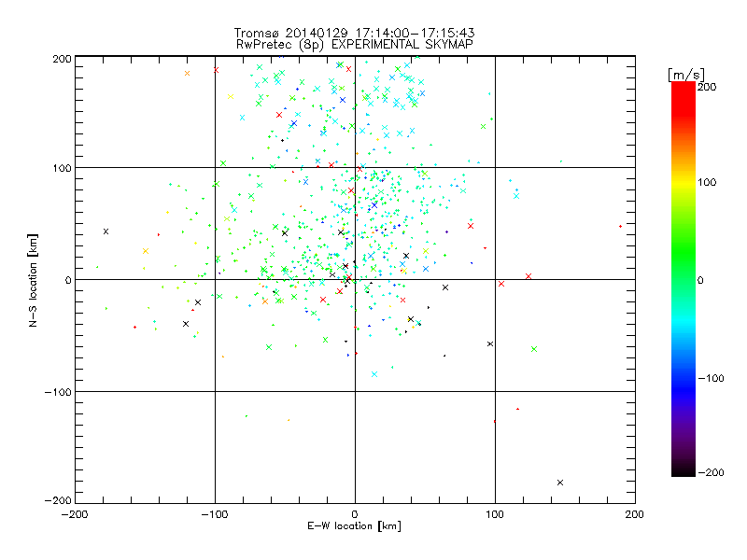The width and height of the screenshot is (747, 560).
Task: Click the x-axis tick label "0"
Action: coord(355,514)
